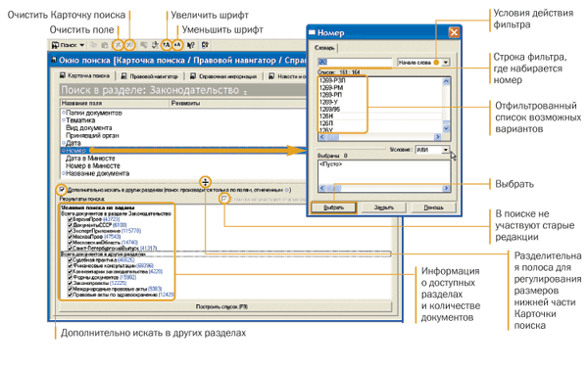Viewport: 588px width, 368px height.
Task: Click the Clear Field toolbar icon
Action: click(x=119, y=45)
